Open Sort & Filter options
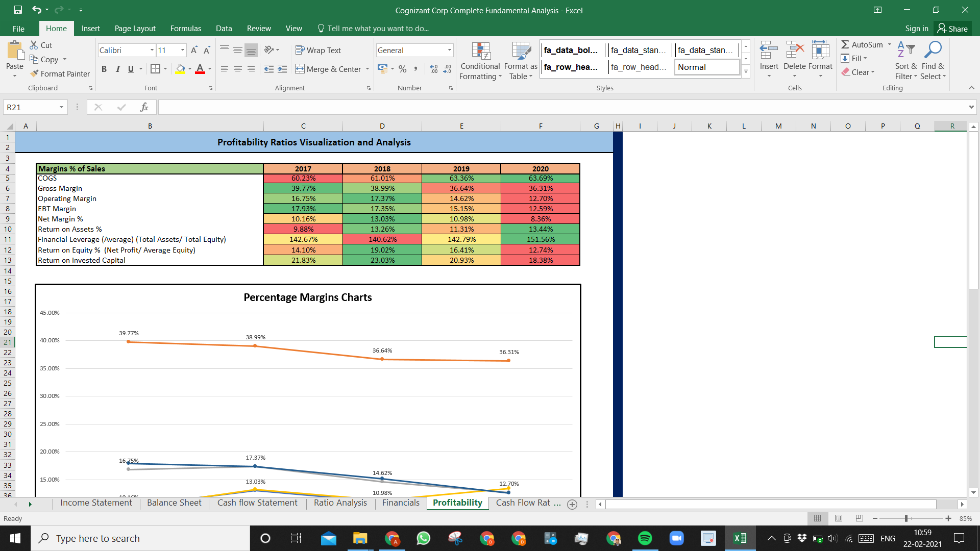This screenshot has height=551, width=980. pyautogui.click(x=906, y=60)
